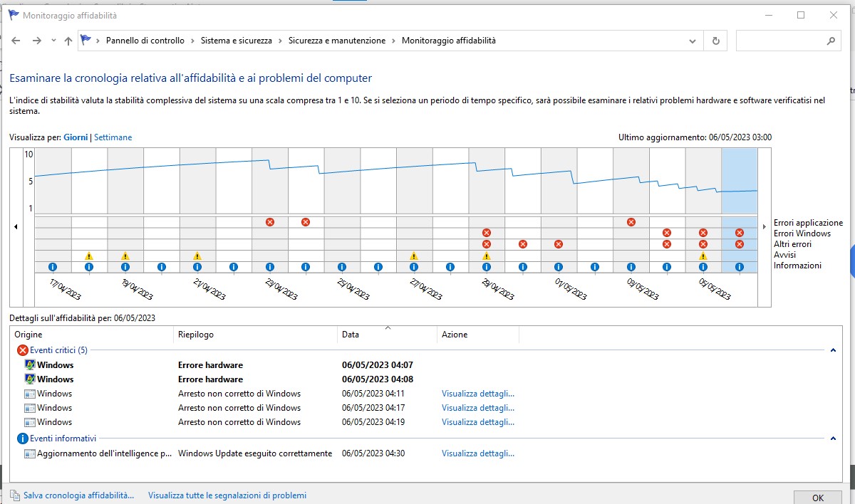Image resolution: width=855 pixels, height=504 pixels.
Task: Select warning triangle on 18/04/2023
Action: [89, 256]
